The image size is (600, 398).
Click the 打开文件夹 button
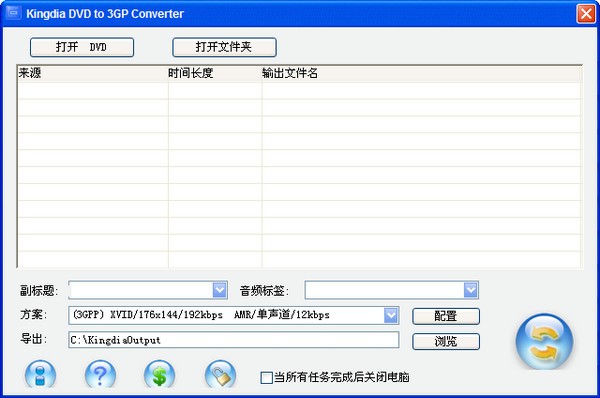[224, 47]
